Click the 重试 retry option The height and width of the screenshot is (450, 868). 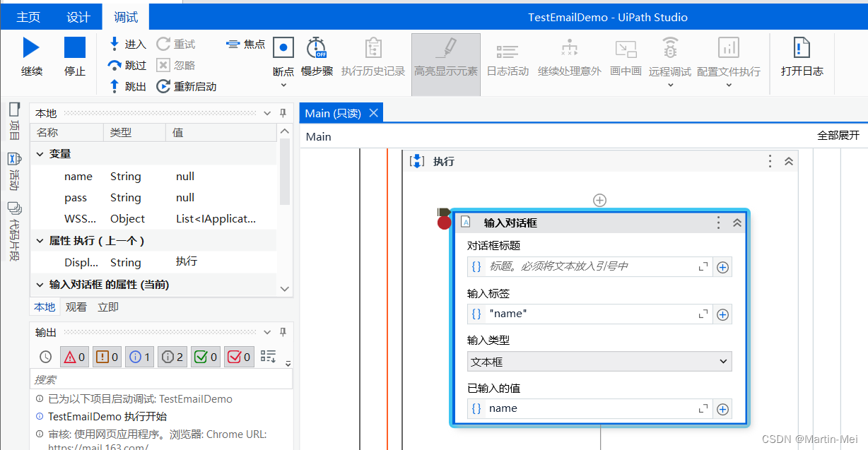pos(176,44)
